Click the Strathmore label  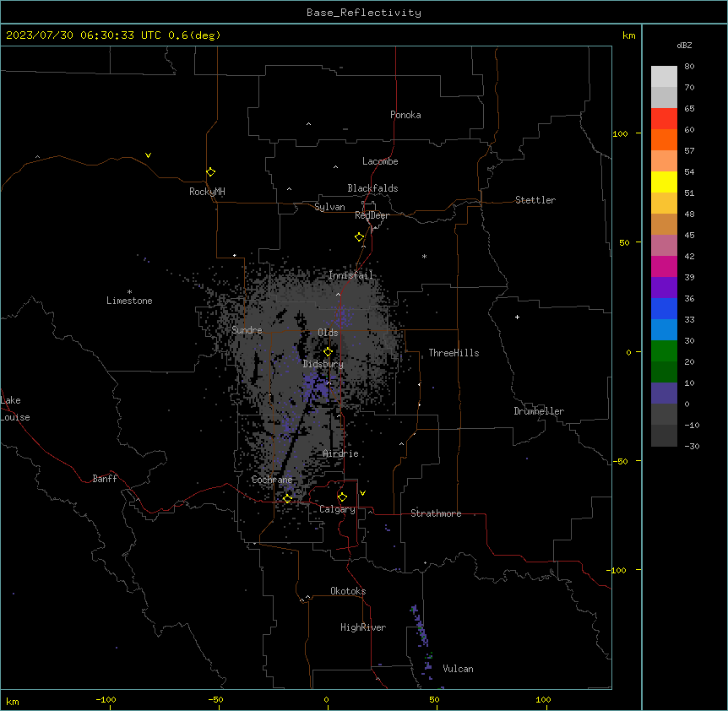[x=436, y=513]
